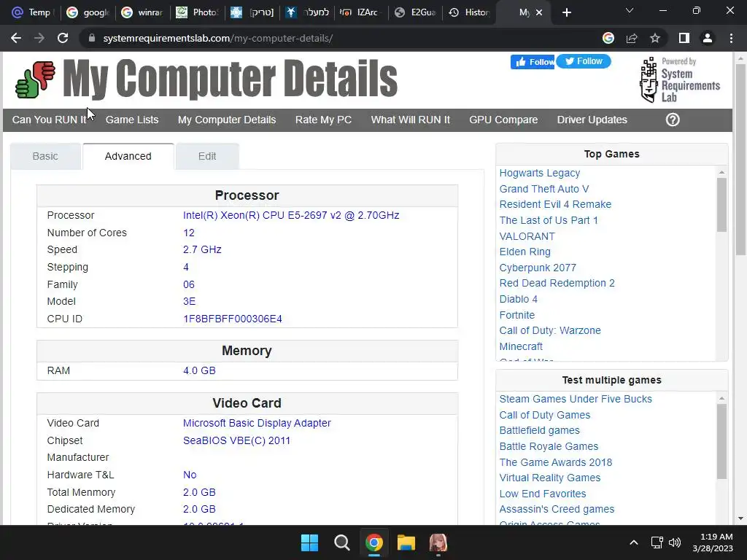This screenshot has height=560, width=747.
Task: Open the clock and date flyout
Action: [x=713, y=542]
